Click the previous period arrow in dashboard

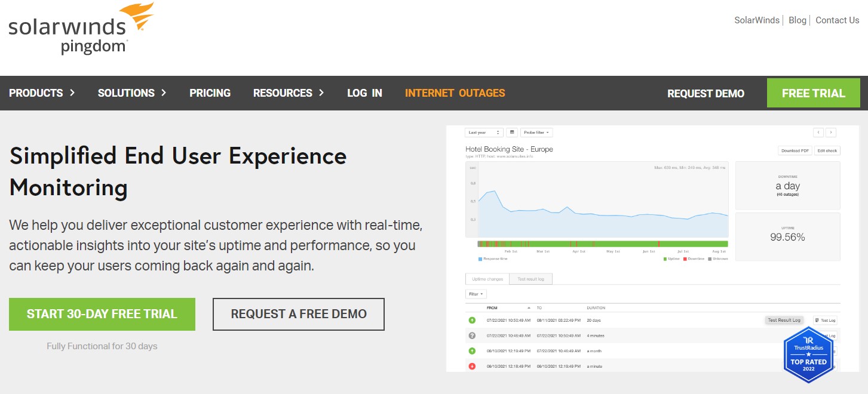pos(818,132)
